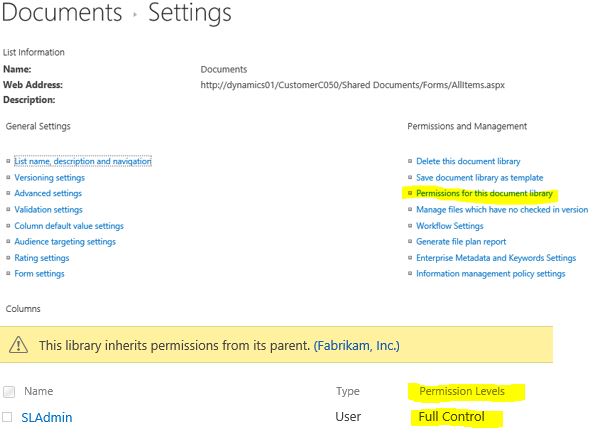The width and height of the screenshot is (605, 444).
Task: Open Audience targeting settings
Action: point(65,241)
